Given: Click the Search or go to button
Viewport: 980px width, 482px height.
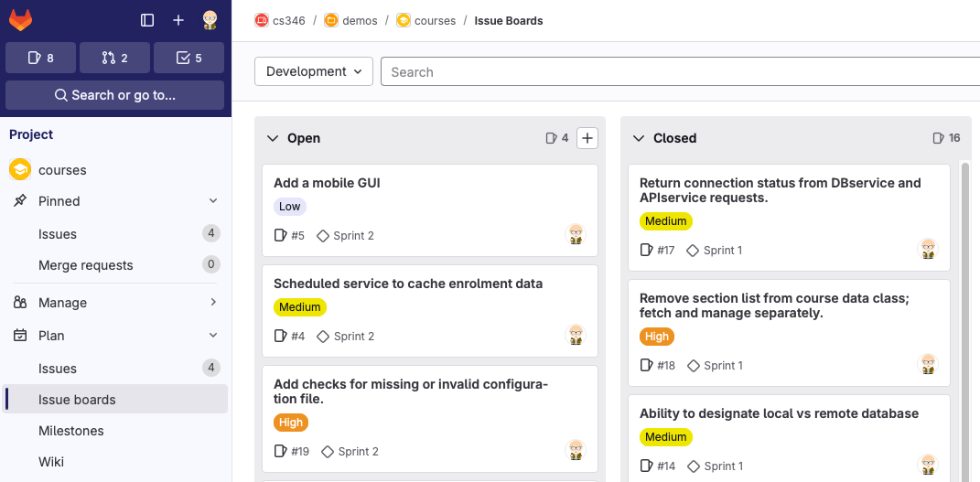Looking at the screenshot, I should tap(114, 95).
